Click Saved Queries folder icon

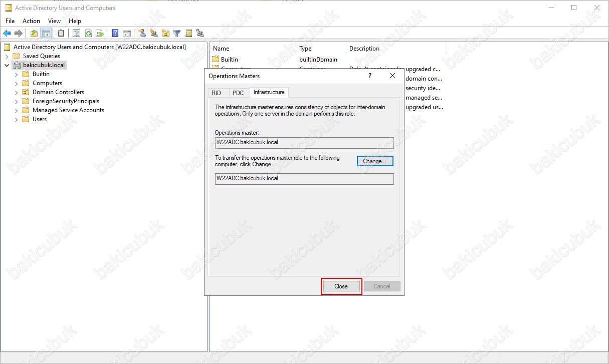pyautogui.click(x=16, y=56)
